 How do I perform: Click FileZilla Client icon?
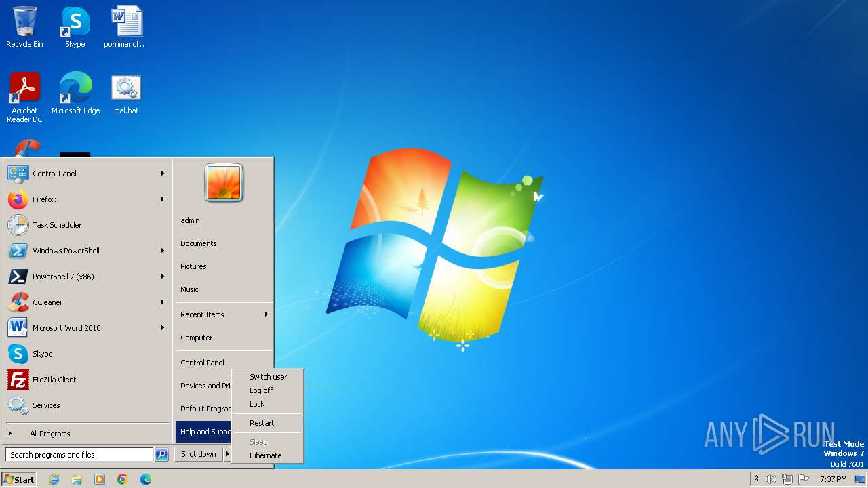coord(18,380)
